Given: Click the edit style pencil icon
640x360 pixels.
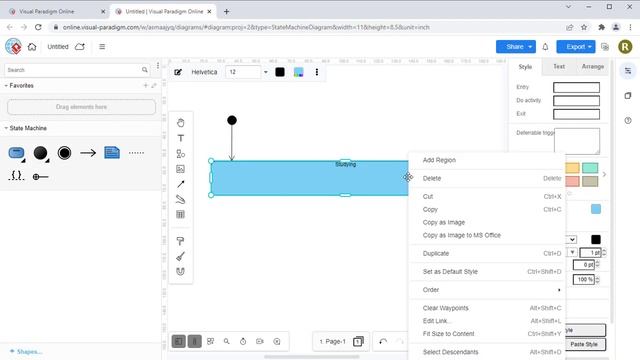Looking at the screenshot, I should [178, 72].
